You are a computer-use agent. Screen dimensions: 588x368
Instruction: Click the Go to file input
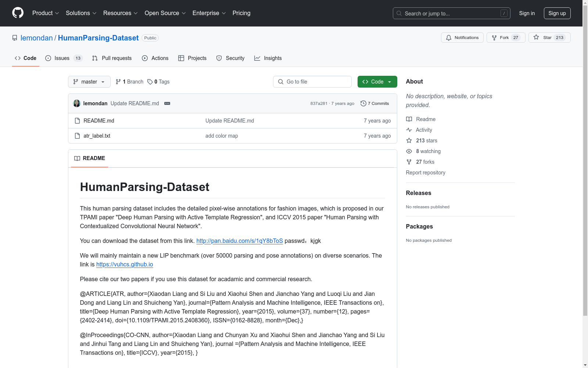(x=312, y=82)
